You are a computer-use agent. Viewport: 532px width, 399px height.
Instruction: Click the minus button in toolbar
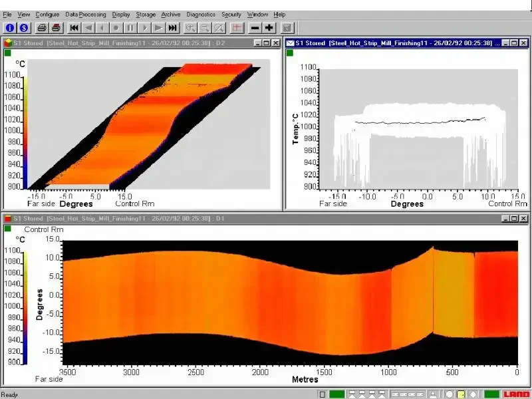tap(255, 28)
